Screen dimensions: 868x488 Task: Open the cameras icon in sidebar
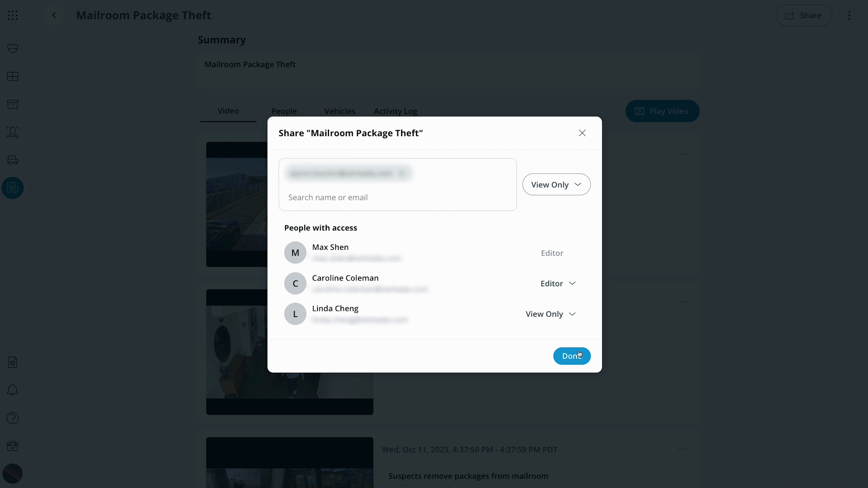(12, 49)
